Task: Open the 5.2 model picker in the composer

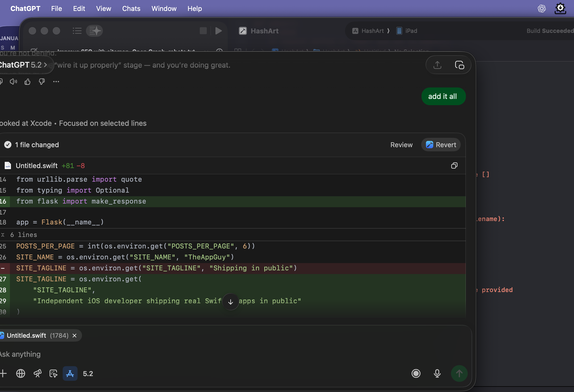Action: [x=88, y=373]
